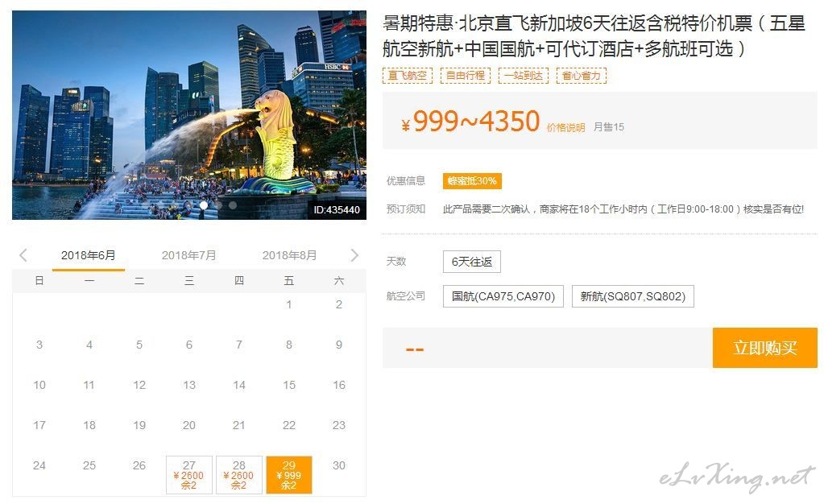The width and height of the screenshot is (824, 504).
Task: Select the 6天往返 duration option
Action: pos(472,262)
